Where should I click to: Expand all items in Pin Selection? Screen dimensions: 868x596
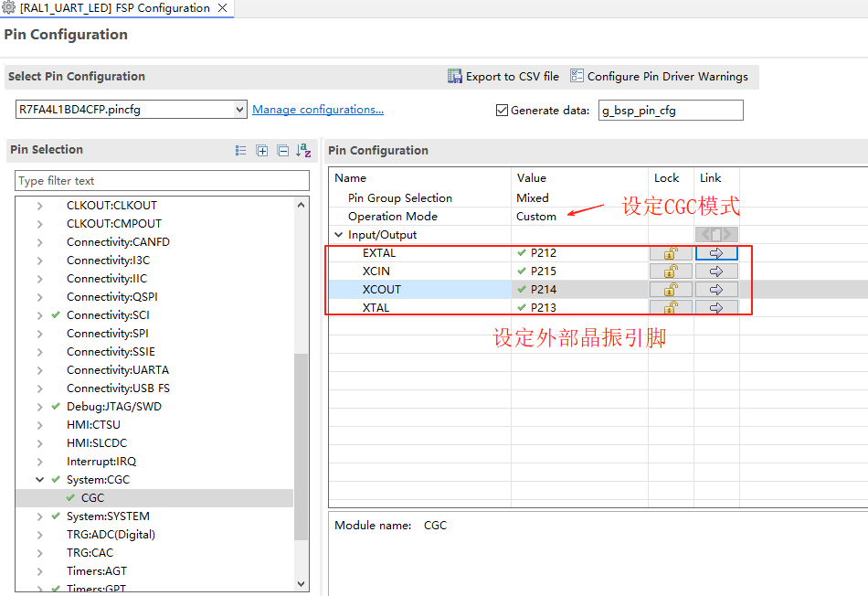262,150
